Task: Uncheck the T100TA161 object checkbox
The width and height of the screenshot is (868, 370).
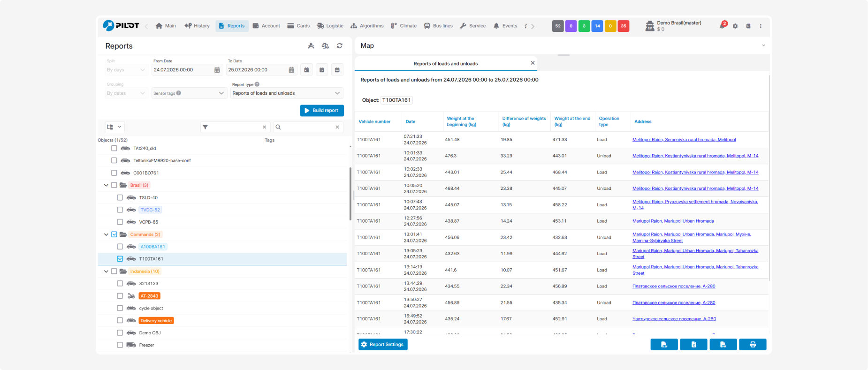Action: point(120,259)
